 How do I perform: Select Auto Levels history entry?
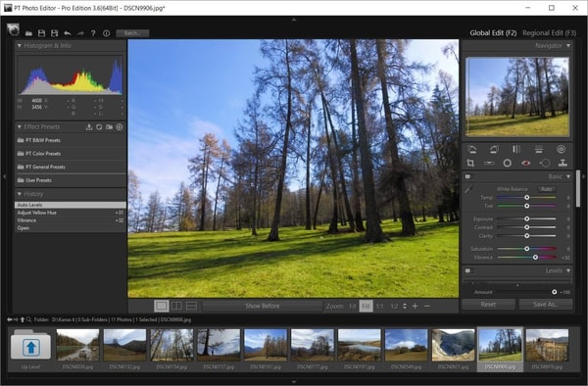[x=71, y=205]
